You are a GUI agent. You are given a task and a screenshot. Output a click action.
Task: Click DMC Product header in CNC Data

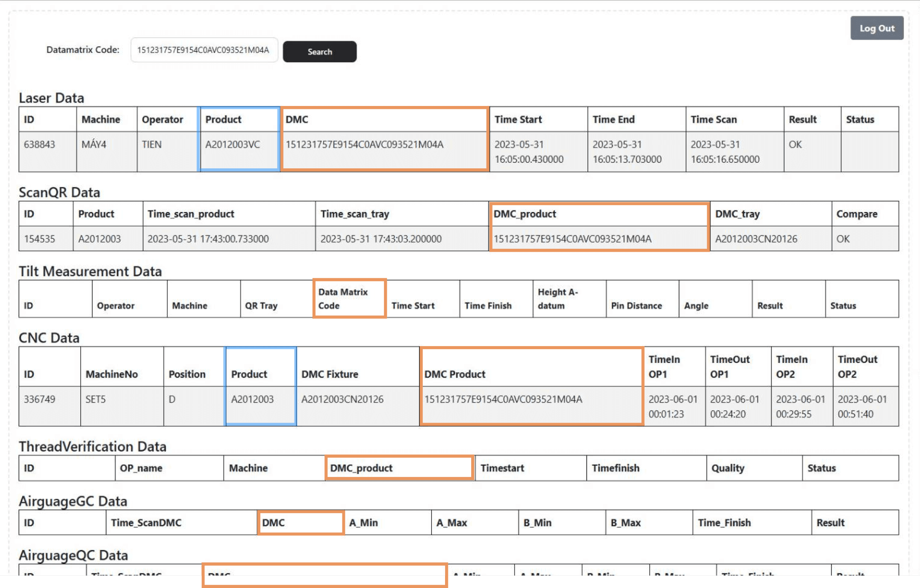[x=454, y=374]
